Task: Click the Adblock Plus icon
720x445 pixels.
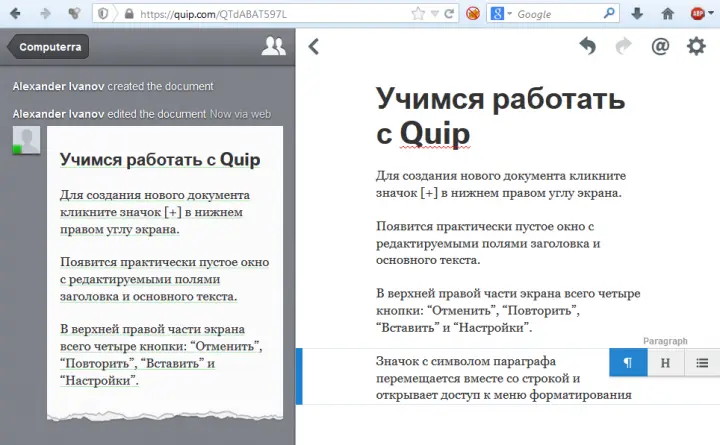Action: [698, 14]
